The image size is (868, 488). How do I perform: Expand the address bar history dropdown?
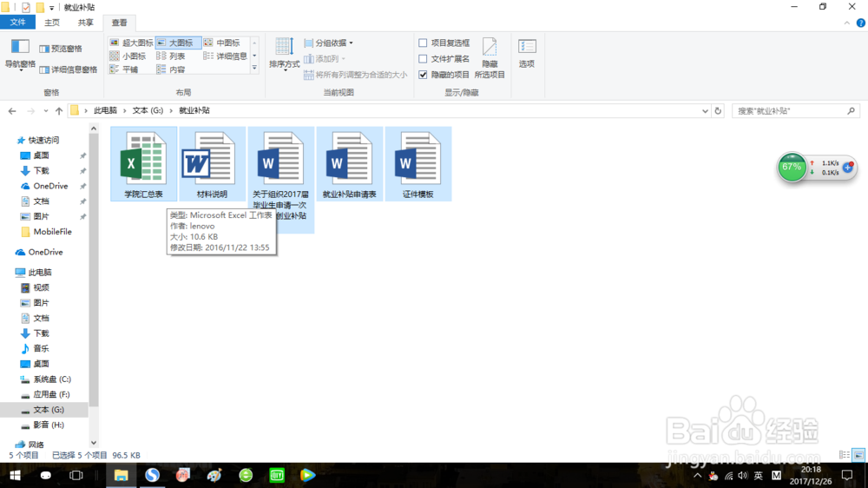tap(705, 111)
